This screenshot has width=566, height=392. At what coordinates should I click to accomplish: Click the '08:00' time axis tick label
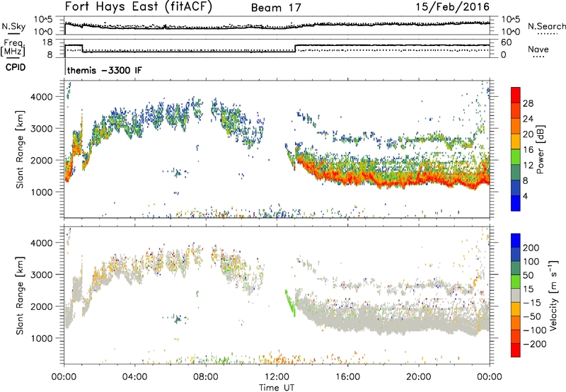pyautogui.click(x=206, y=377)
